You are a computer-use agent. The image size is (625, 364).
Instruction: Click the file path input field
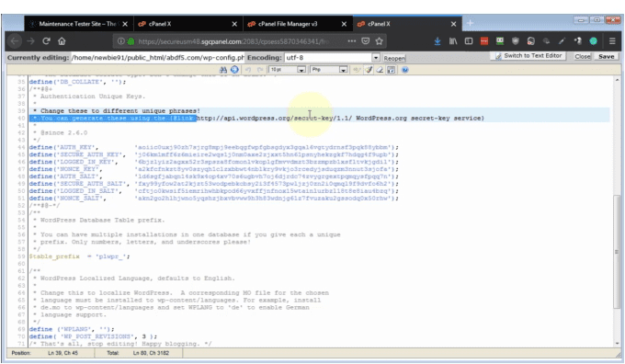click(157, 58)
